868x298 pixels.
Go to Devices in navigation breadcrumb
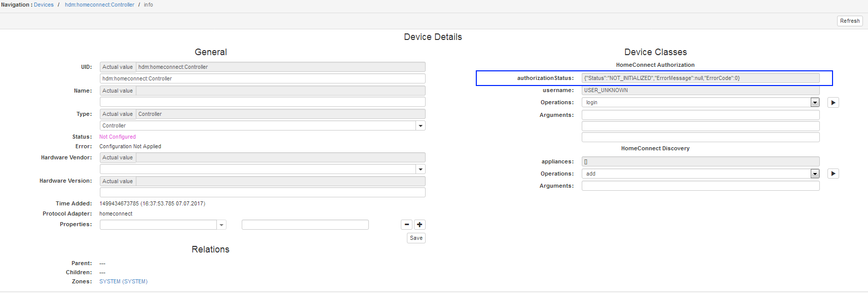pos(44,5)
